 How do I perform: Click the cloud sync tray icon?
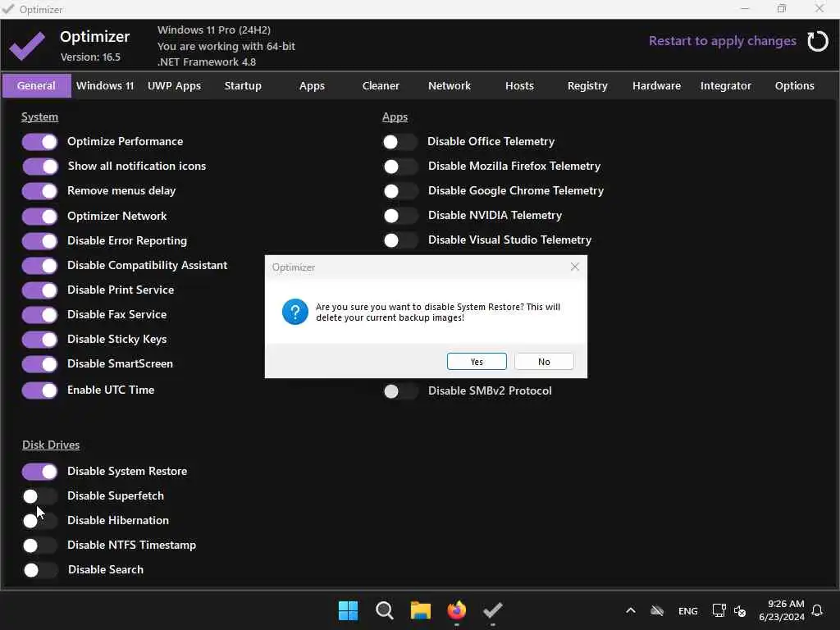(x=657, y=610)
